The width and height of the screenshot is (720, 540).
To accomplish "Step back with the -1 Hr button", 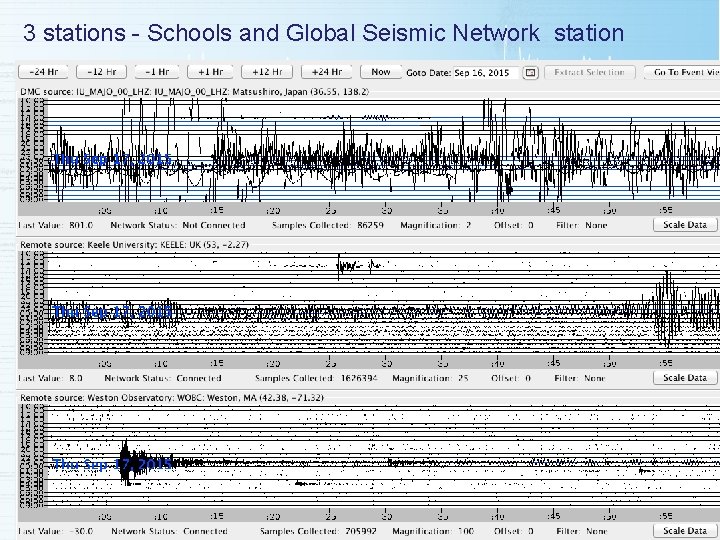I will 157,72.
